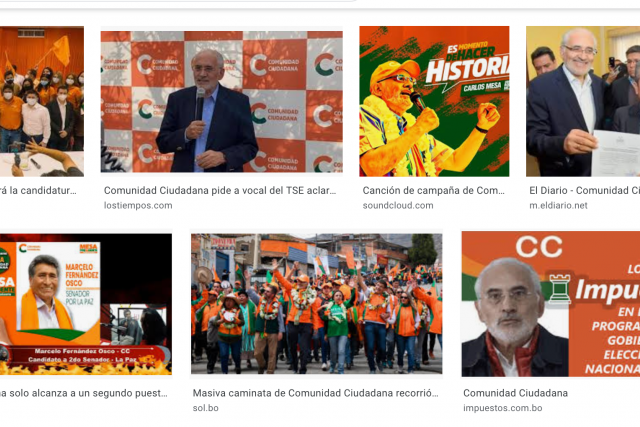Open the Carlos Mesa speaking at microphone image
The image size is (640, 427).
point(222,102)
